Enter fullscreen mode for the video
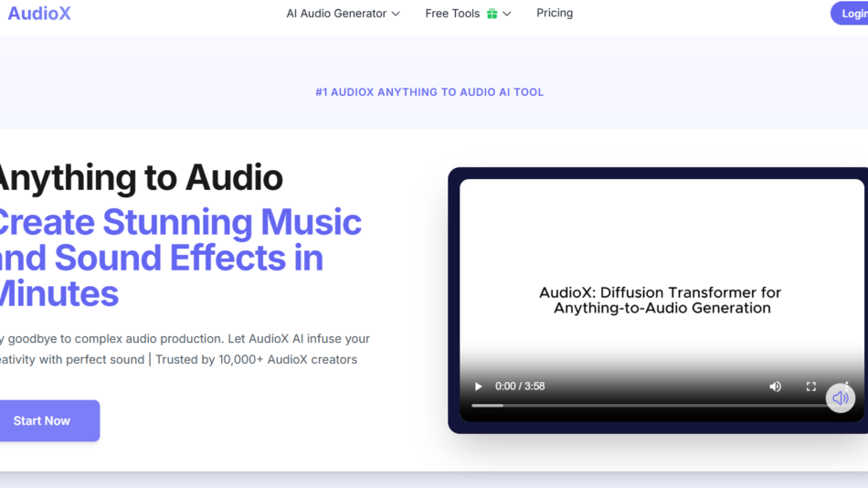Screen dimensions: 868x488 pos(811,386)
